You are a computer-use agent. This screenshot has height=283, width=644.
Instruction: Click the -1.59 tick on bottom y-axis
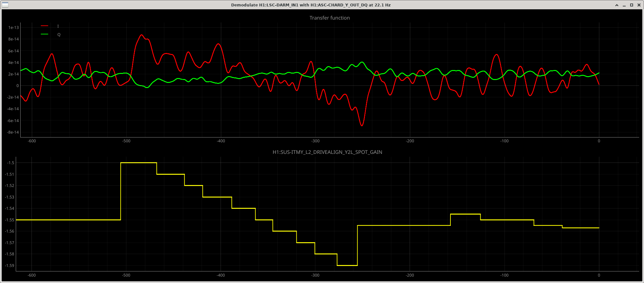10,266
